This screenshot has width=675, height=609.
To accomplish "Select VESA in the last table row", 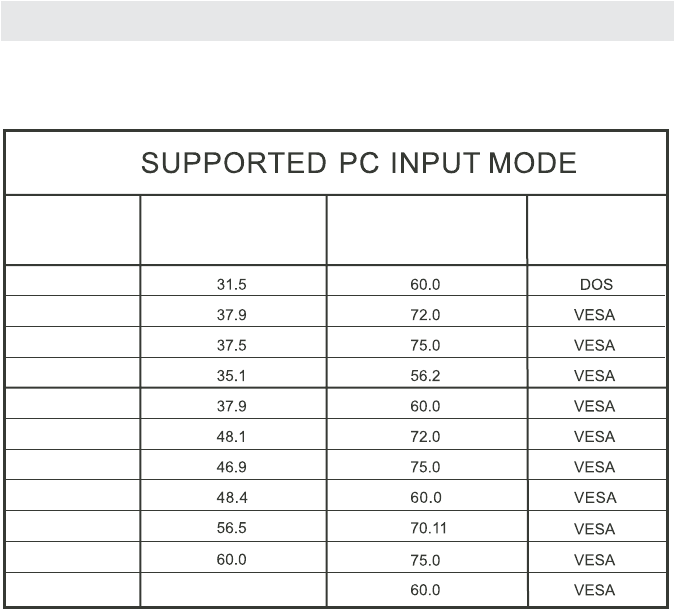I will 594,590.
